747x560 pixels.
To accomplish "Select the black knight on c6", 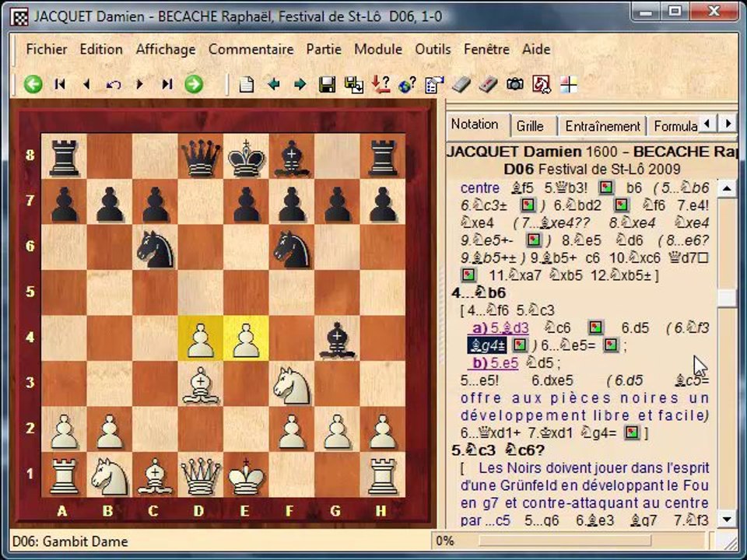I will [155, 247].
